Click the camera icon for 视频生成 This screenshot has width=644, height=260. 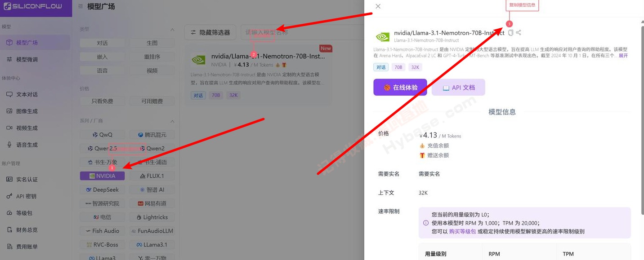pyautogui.click(x=9, y=128)
